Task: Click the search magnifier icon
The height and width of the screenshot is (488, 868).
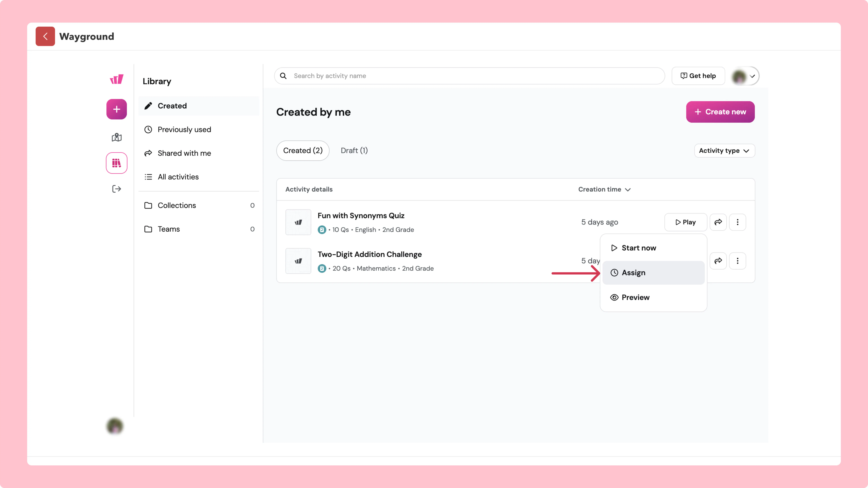Action: click(283, 76)
